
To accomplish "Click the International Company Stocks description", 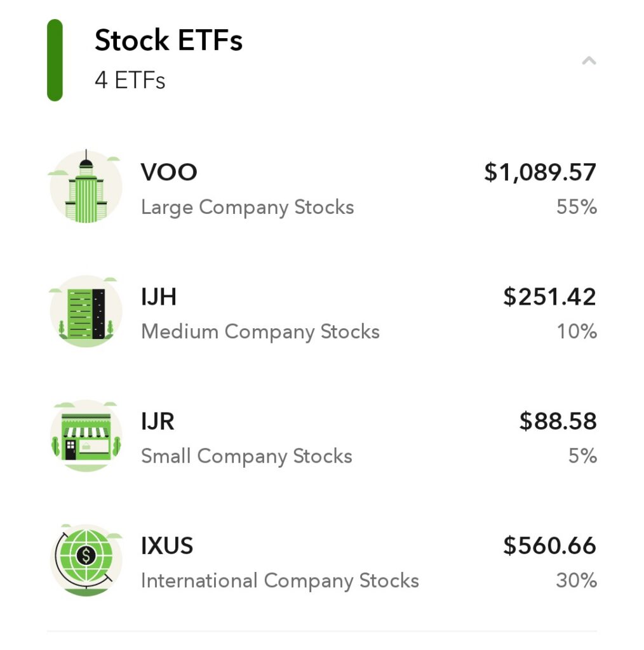I will point(280,580).
